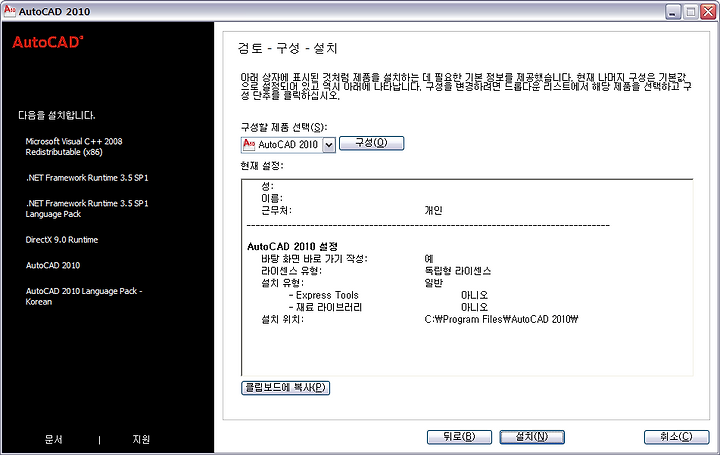Click AutoCAD 2010 Language Pack - Korean entry

click(x=84, y=296)
